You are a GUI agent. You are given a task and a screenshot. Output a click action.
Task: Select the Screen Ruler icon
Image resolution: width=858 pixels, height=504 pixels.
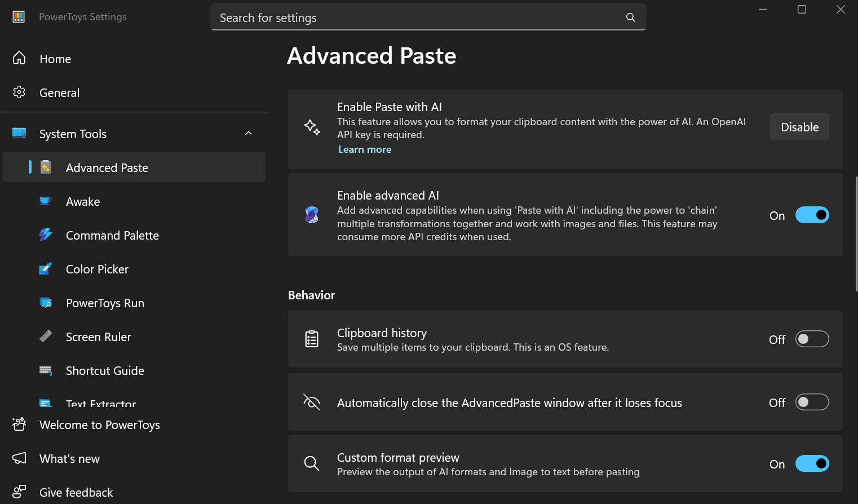46,337
